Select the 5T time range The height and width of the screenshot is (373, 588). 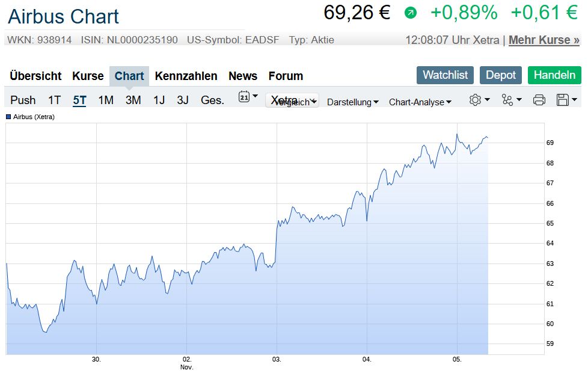79,100
